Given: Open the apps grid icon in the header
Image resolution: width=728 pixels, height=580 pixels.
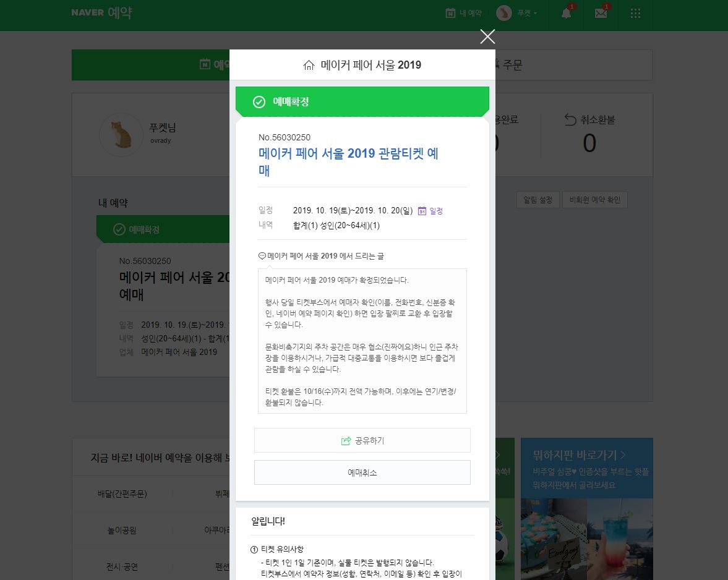Looking at the screenshot, I should [x=636, y=13].
